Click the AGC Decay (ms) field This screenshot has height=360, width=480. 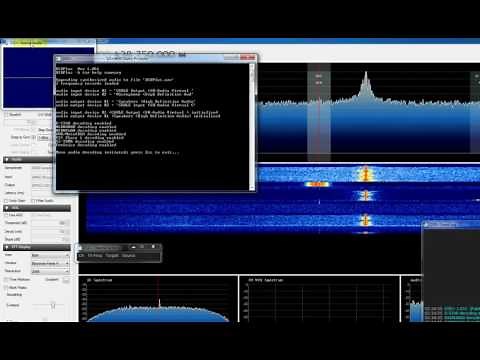pyautogui.click(x=51, y=231)
